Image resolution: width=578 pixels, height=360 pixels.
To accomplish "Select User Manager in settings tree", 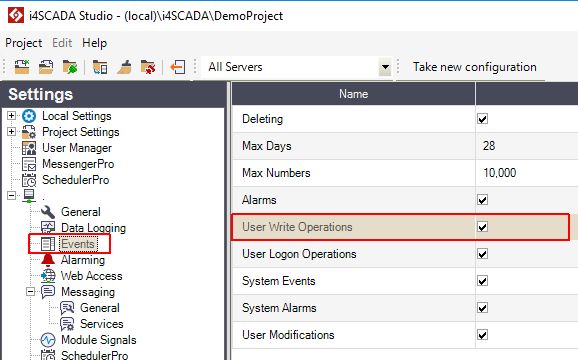I will [77, 148].
